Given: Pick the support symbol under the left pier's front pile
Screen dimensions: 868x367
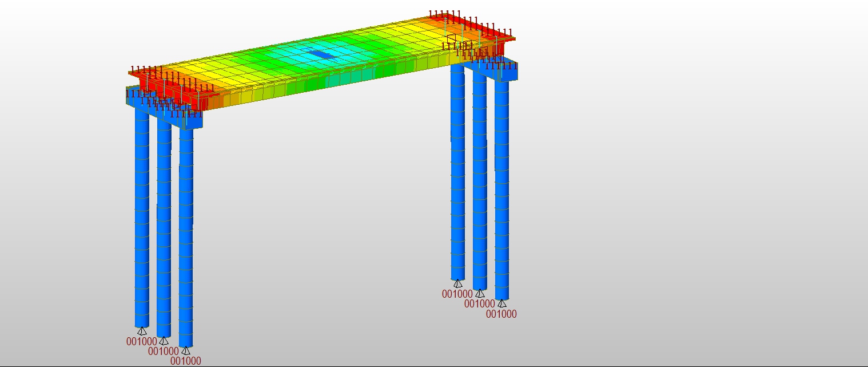Looking at the screenshot, I should [x=185, y=350].
